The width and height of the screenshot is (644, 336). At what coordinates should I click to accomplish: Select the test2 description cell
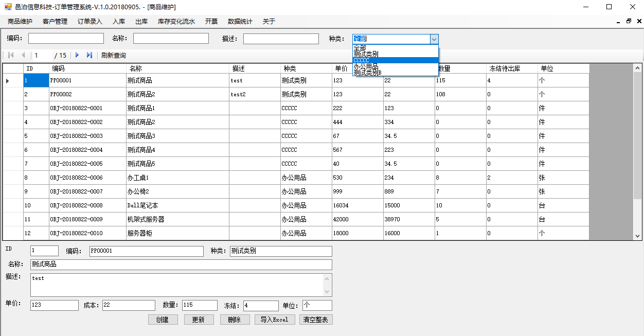[x=255, y=94]
